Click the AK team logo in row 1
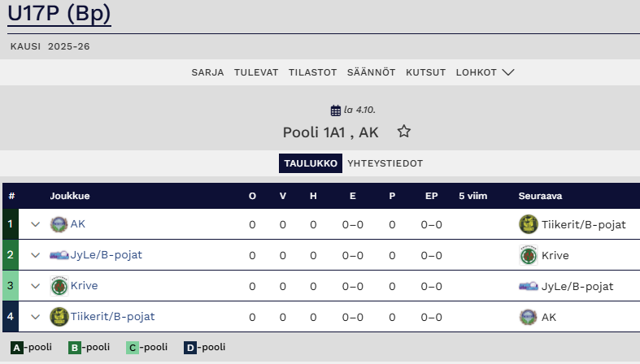Screen dimensions: 640x364 pos(59,224)
